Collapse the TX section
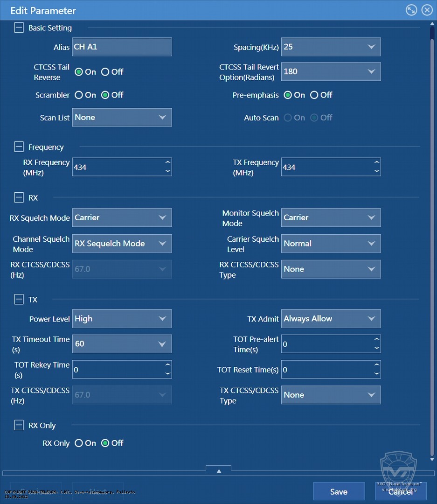Image resolution: width=437 pixels, height=504 pixels. click(x=19, y=300)
